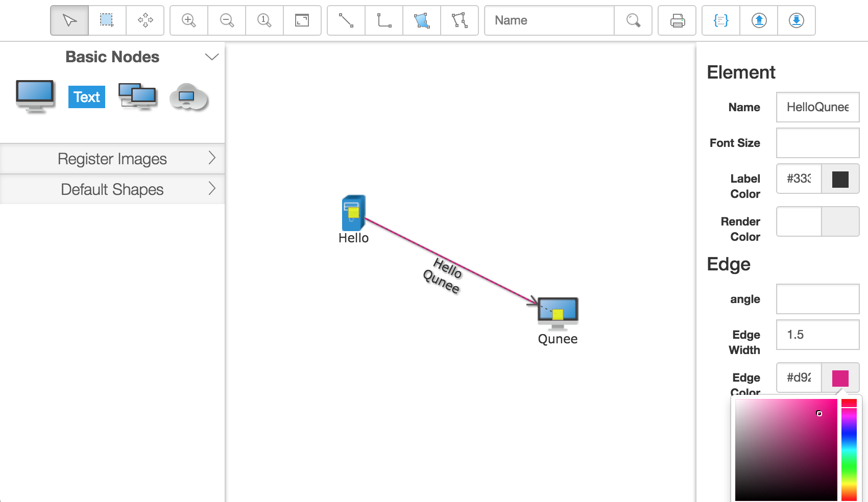Click the rainbow hue slider bar

[x=849, y=450]
